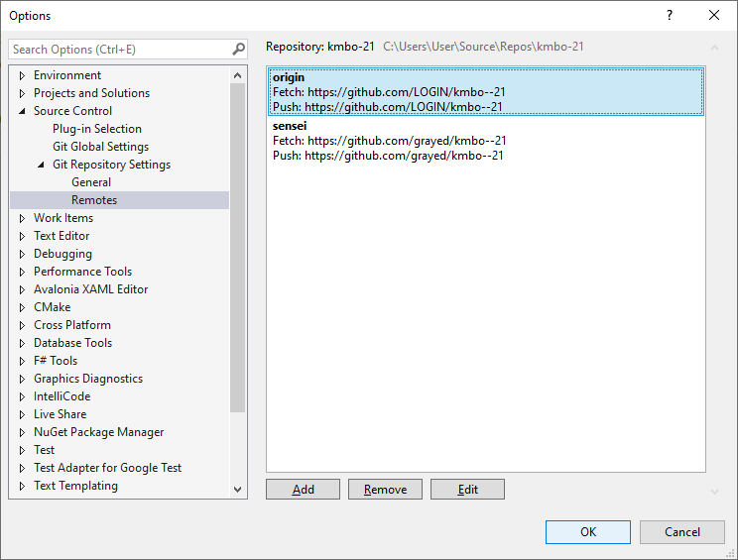Click the Remove remote button
Viewport: 738px width, 560px height.
pos(385,490)
